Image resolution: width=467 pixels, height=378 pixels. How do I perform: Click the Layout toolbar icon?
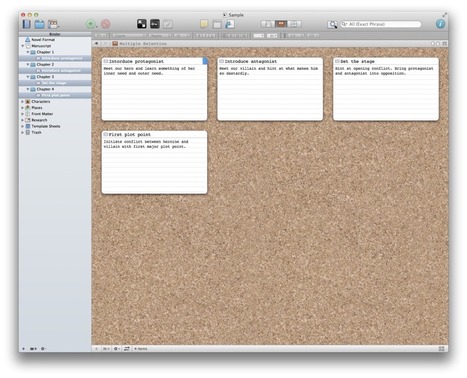tap(53, 24)
